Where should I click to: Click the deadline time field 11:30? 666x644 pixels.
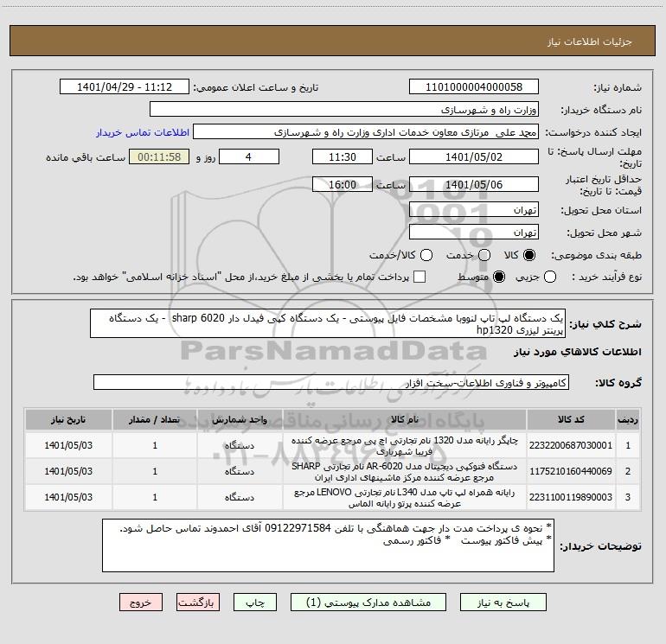[x=343, y=156]
